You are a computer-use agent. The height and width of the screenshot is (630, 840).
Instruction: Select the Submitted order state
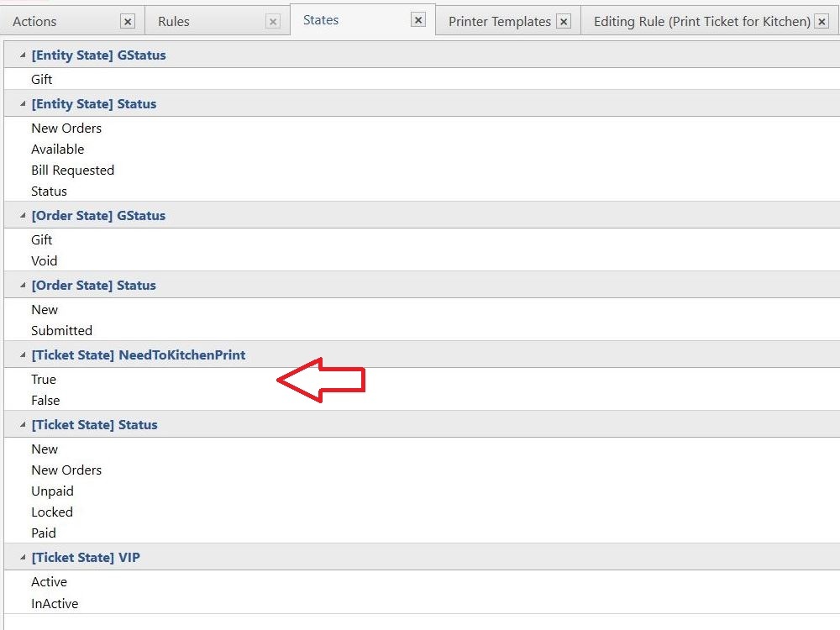click(x=61, y=331)
